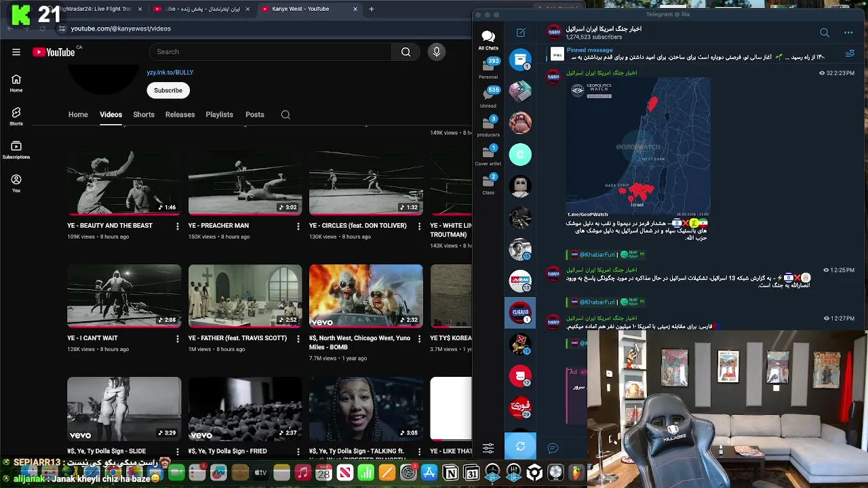Open FL Studio from the Dock

[576, 473]
